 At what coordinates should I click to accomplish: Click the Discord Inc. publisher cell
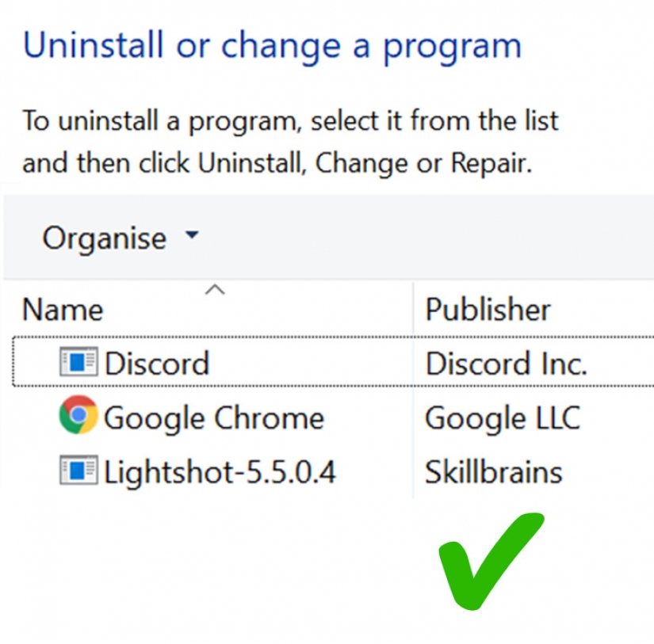pos(506,364)
